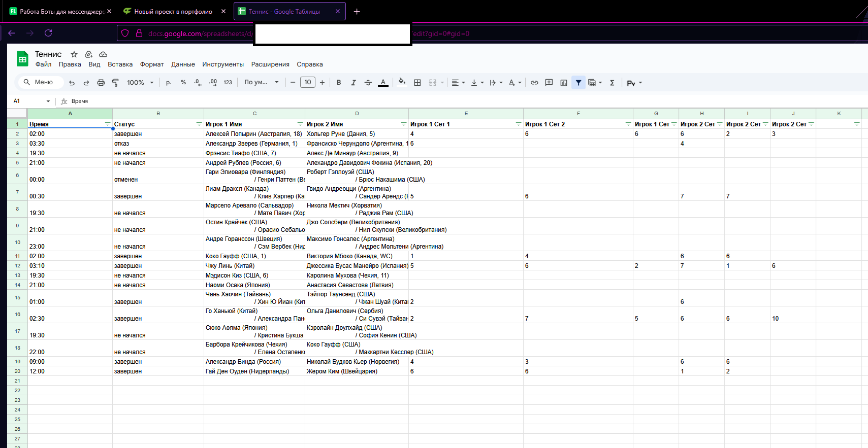
Task: Switch to the Новый проект в портфолио tab
Action: click(x=173, y=11)
